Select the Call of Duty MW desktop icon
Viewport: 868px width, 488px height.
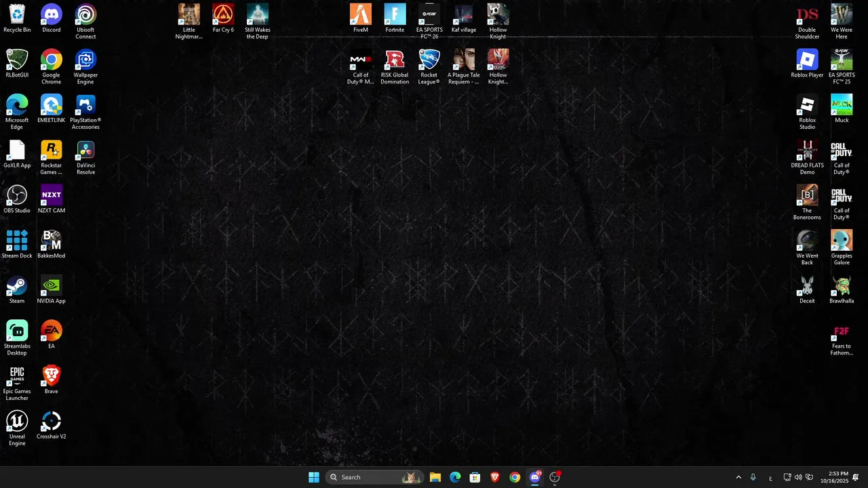coord(361,67)
